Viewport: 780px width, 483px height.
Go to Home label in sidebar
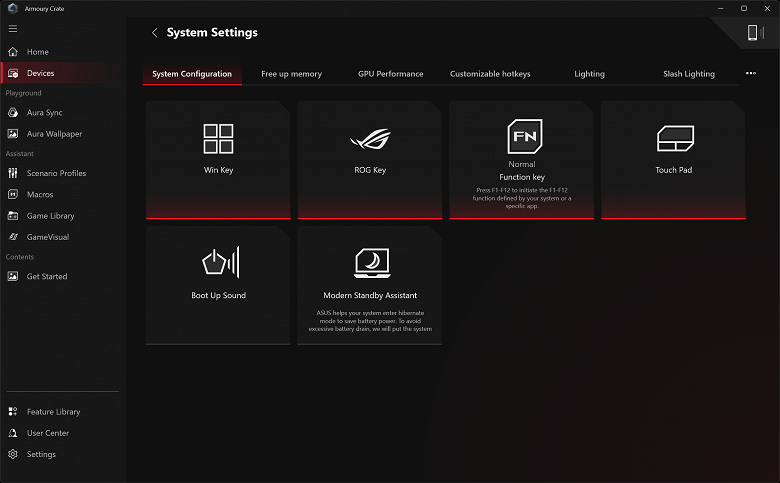(38, 52)
